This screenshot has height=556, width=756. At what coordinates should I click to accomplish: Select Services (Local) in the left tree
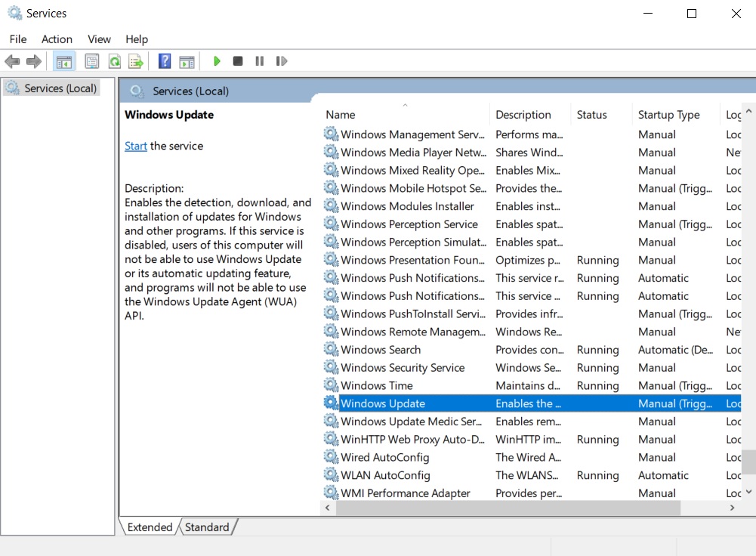coord(60,88)
